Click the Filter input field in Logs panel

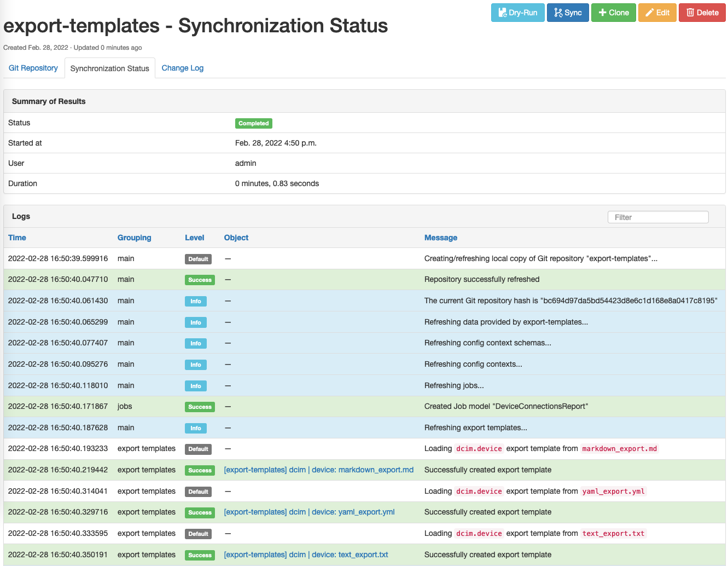pos(657,217)
